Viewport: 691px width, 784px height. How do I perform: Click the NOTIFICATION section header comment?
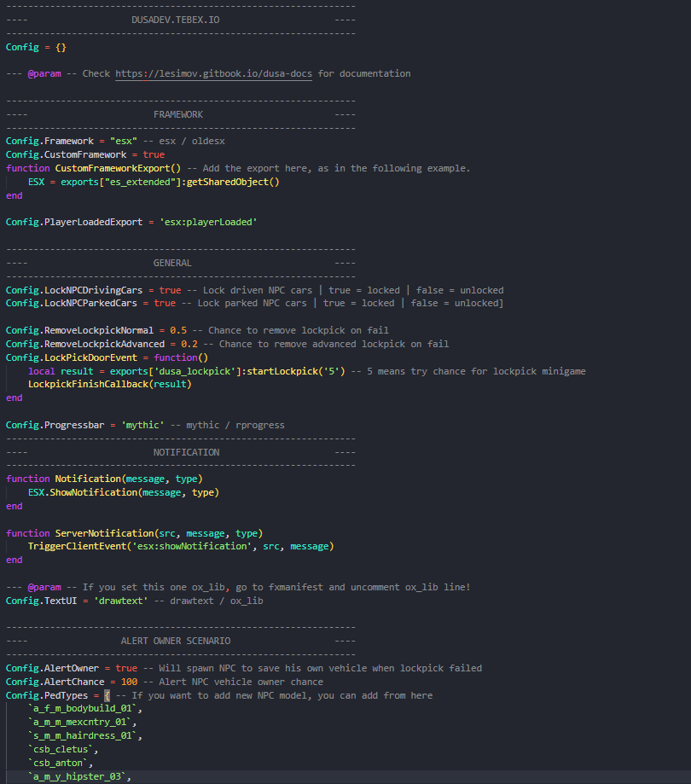187,452
